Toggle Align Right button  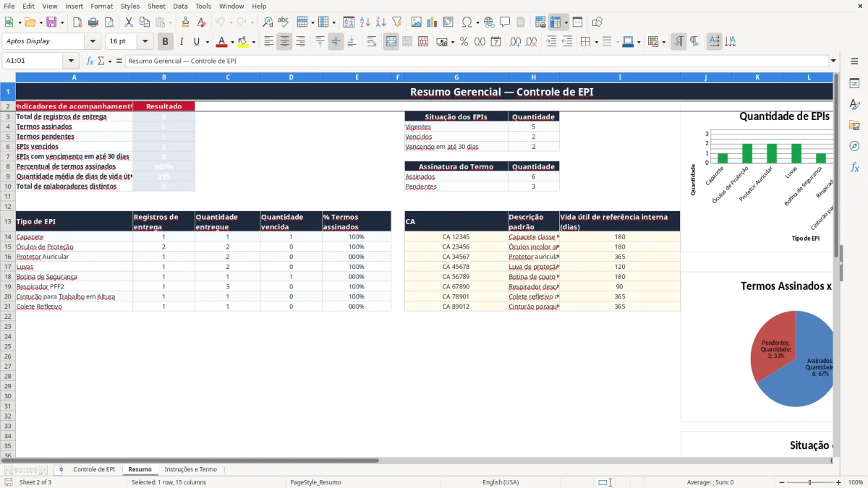300,42
